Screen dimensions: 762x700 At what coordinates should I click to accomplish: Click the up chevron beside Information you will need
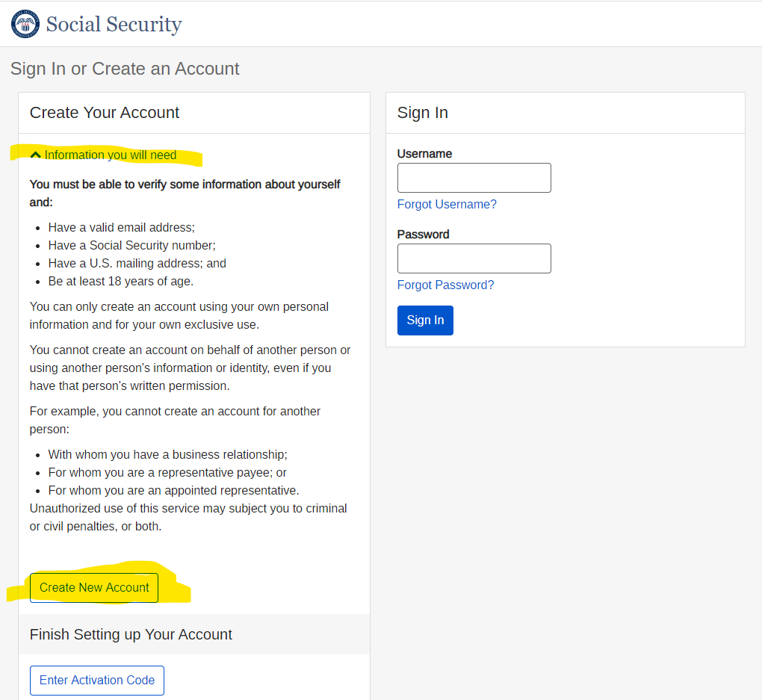click(36, 155)
